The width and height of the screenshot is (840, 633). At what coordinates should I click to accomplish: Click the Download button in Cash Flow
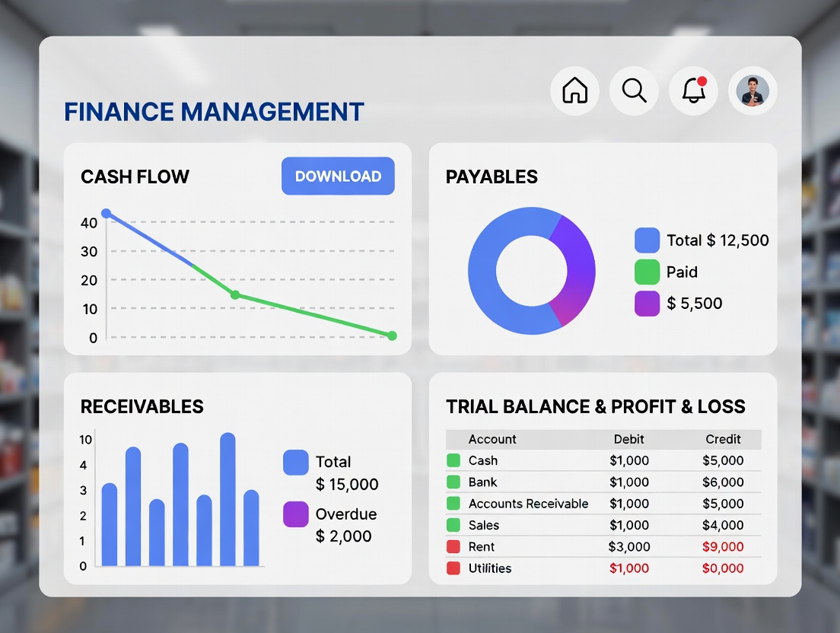pos(338,177)
